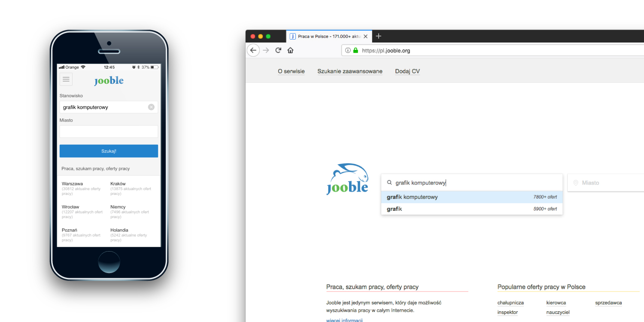Click desktop job search field with grafik komputerowy
The image size is (644, 322).
471,182
